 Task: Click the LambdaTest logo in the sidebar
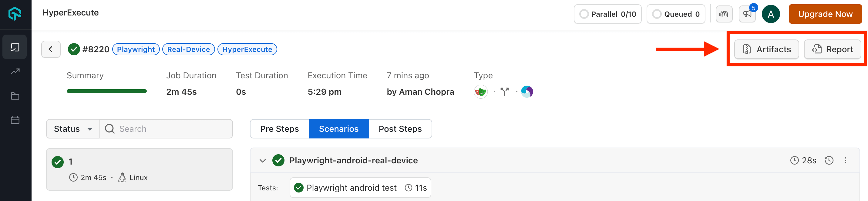pos(15,14)
